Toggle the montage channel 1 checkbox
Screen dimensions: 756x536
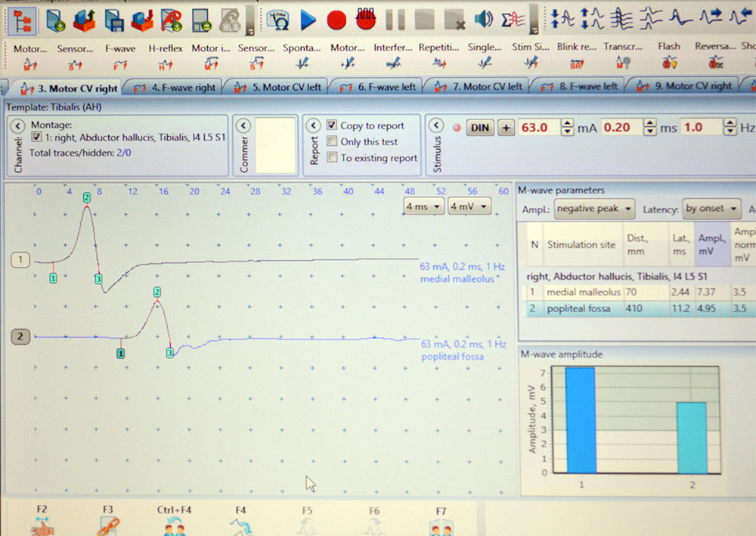pos(36,138)
